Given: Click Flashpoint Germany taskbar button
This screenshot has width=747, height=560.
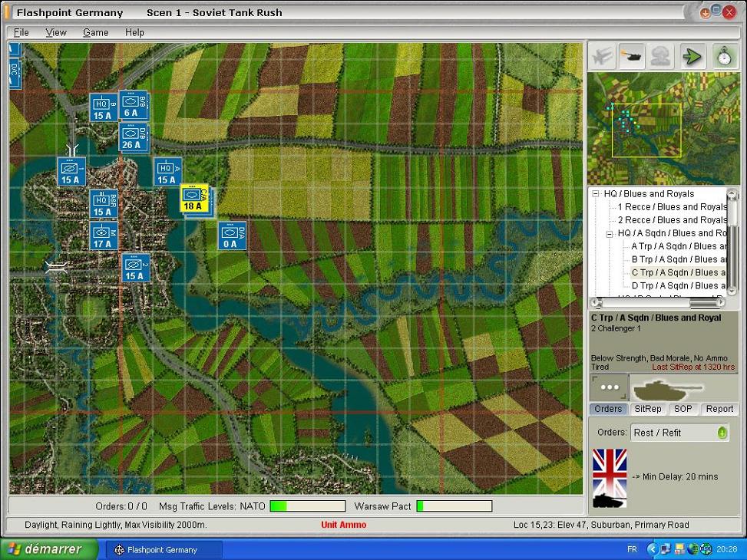Looking at the screenshot, I should [x=162, y=549].
